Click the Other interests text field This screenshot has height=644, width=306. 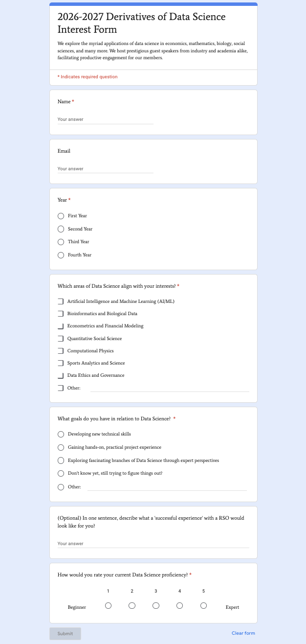click(170, 388)
